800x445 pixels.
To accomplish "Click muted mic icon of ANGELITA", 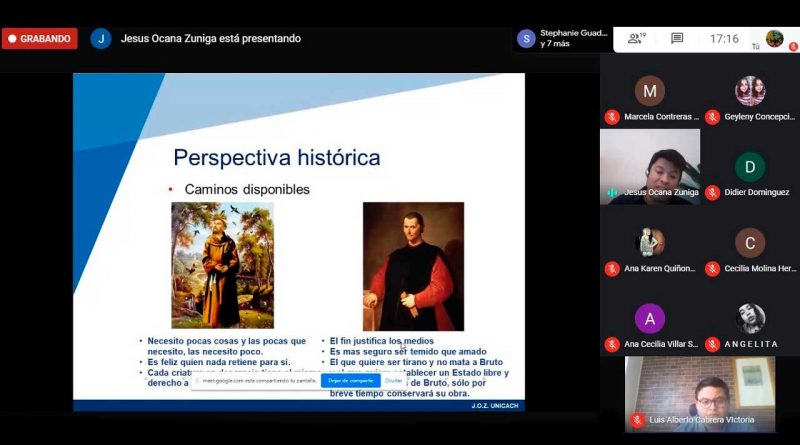I will coord(712,344).
